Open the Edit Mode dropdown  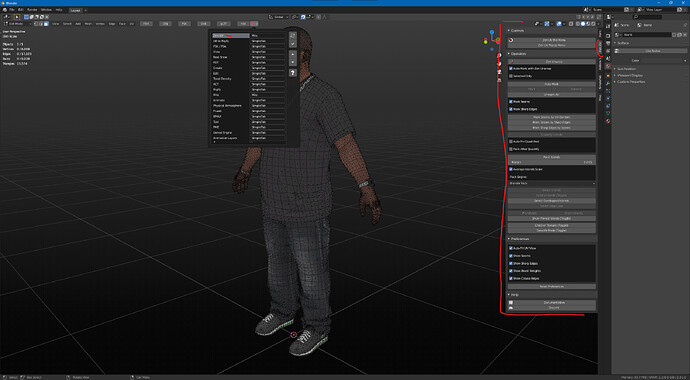[x=18, y=24]
